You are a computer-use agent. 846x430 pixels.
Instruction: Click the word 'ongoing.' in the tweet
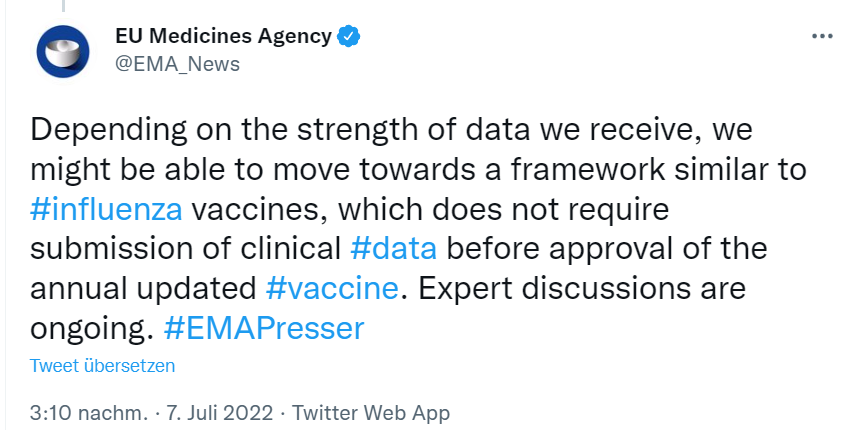[x=92, y=329]
